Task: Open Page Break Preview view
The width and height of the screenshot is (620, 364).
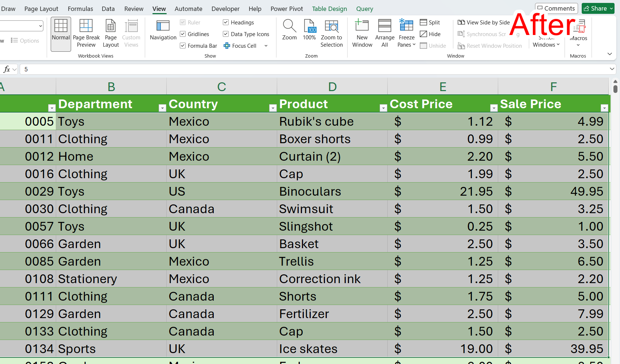Action: click(x=86, y=34)
